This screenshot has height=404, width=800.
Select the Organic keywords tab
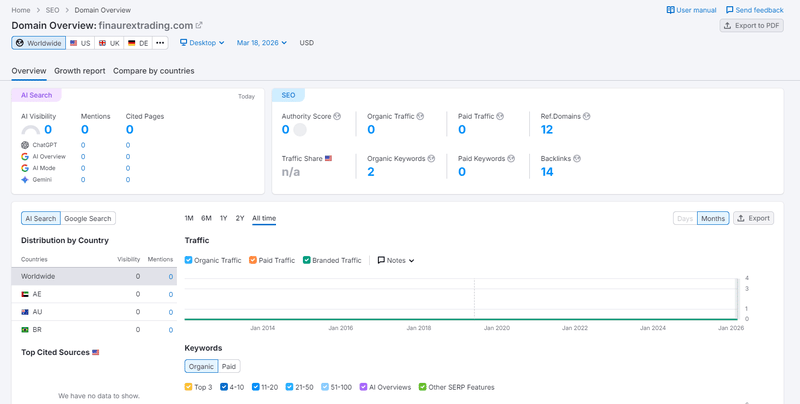[x=202, y=366]
